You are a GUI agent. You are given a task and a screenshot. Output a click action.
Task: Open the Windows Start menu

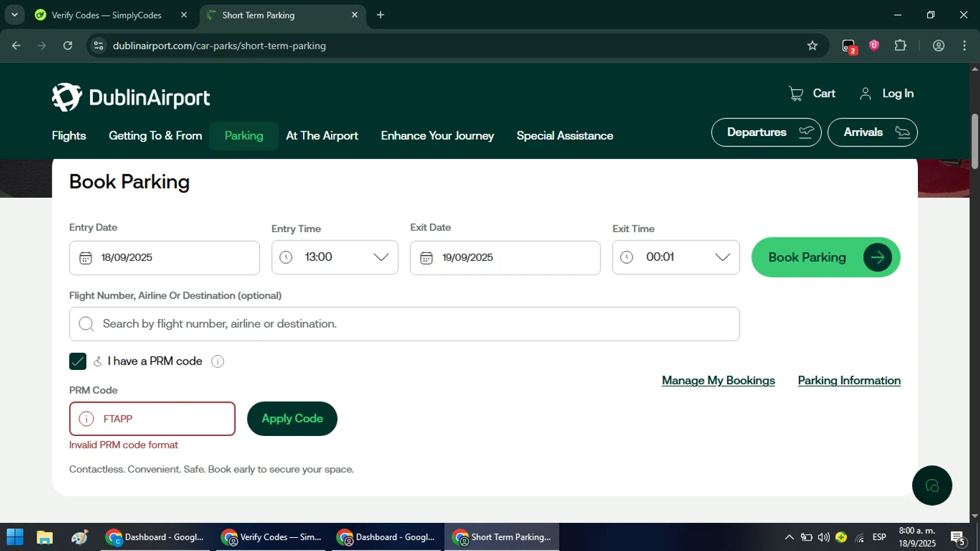[15, 537]
